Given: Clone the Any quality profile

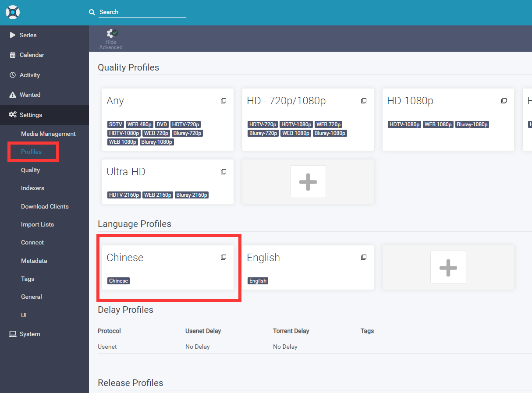Looking at the screenshot, I should (223, 101).
